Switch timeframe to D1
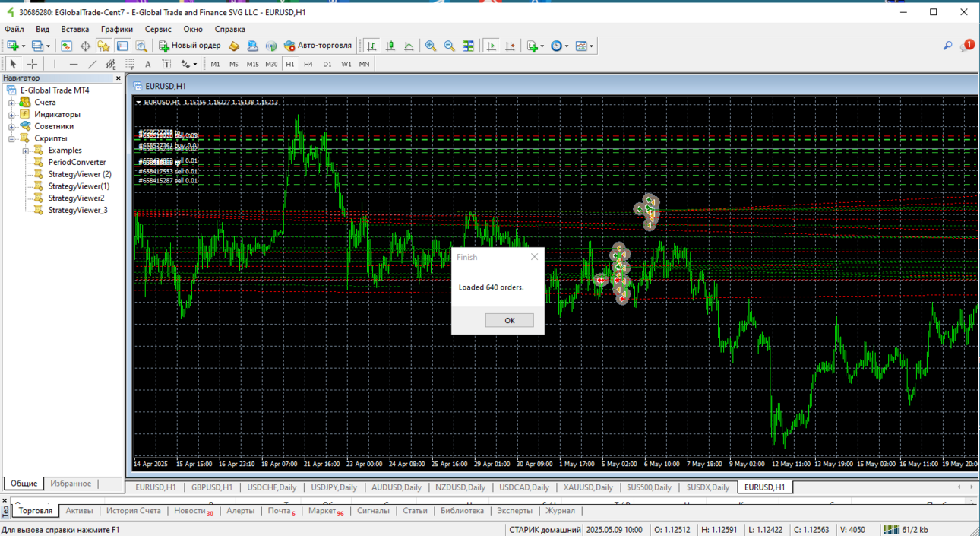The width and height of the screenshot is (980, 536). (x=327, y=64)
